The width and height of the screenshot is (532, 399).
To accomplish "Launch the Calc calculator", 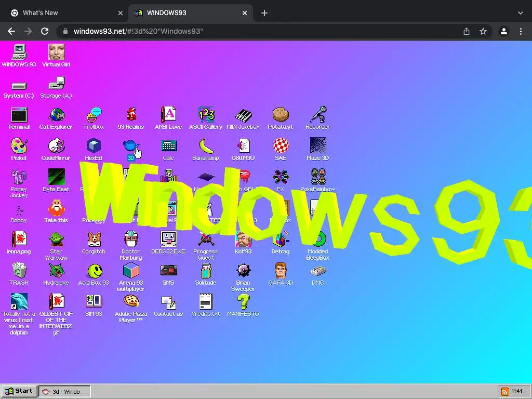I will (169, 146).
